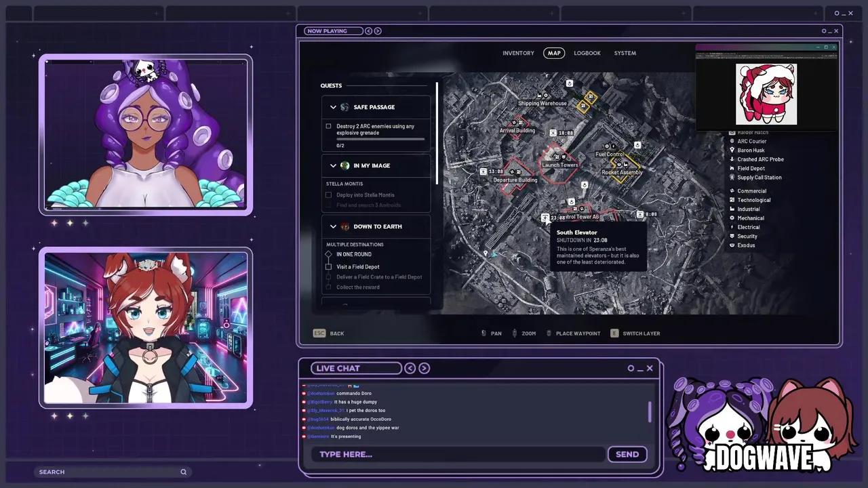Check the Collect the reward objective box

pos(329,287)
